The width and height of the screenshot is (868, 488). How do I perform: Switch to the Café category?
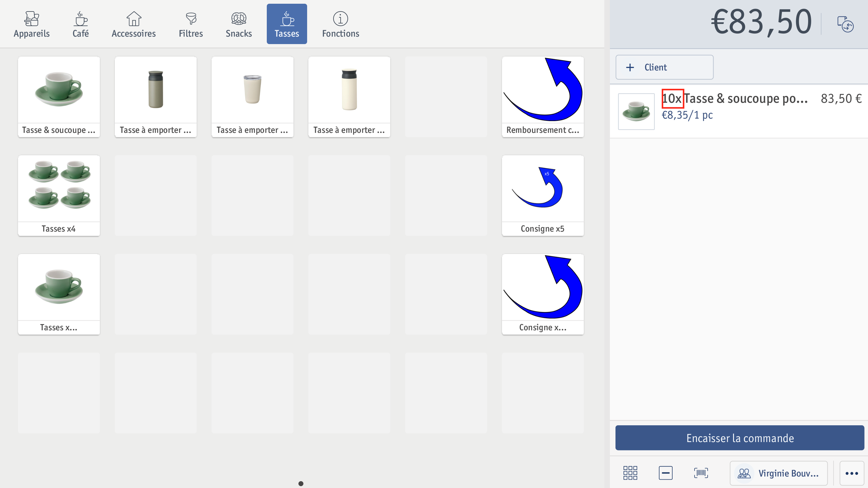pos(81,24)
